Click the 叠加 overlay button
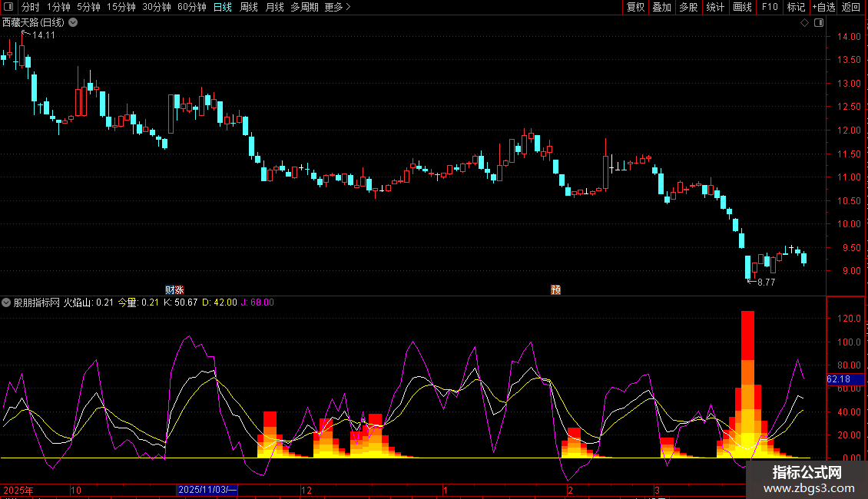This screenshot has height=499, width=868. click(661, 7)
